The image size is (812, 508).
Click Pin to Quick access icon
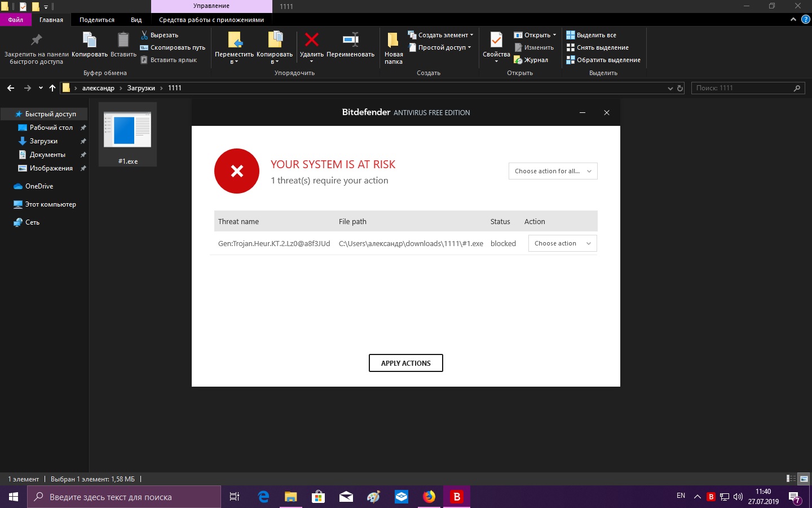click(x=36, y=41)
